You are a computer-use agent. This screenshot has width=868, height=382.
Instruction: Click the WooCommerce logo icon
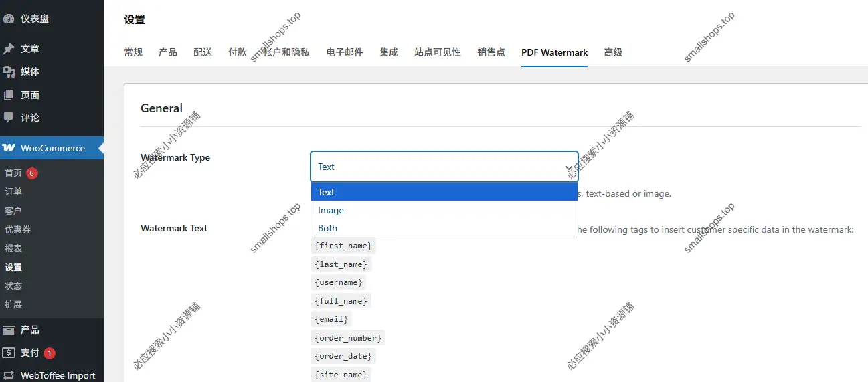pos(9,148)
